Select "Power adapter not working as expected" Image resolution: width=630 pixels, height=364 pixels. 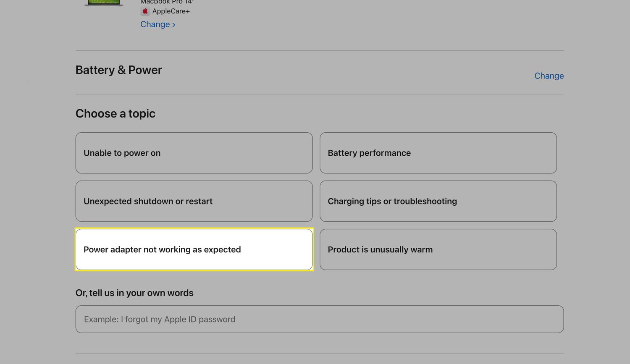click(x=194, y=249)
